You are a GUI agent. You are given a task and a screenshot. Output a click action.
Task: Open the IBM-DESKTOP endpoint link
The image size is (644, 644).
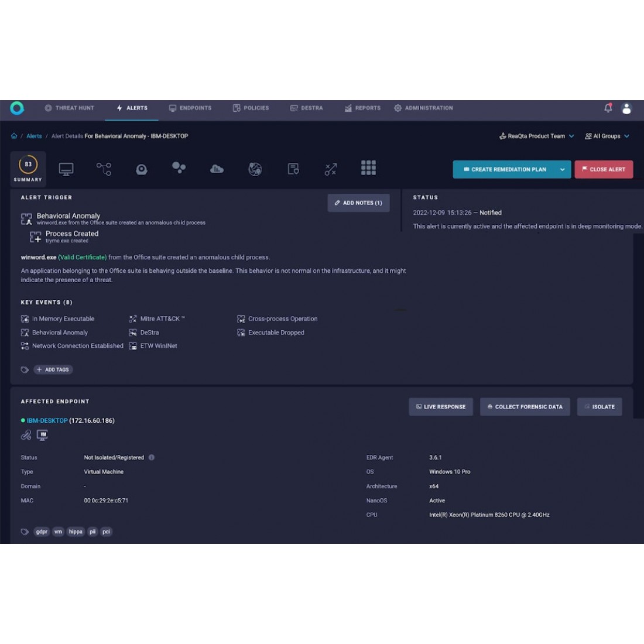pos(47,420)
